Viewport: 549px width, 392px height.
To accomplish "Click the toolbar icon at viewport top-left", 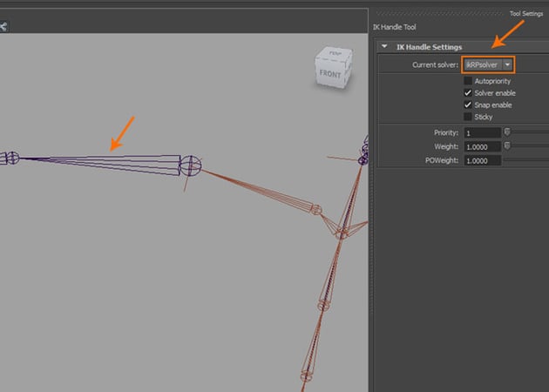I will (3, 26).
